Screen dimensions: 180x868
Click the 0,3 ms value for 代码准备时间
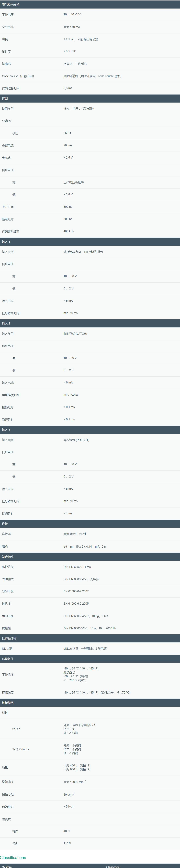[68, 88]
